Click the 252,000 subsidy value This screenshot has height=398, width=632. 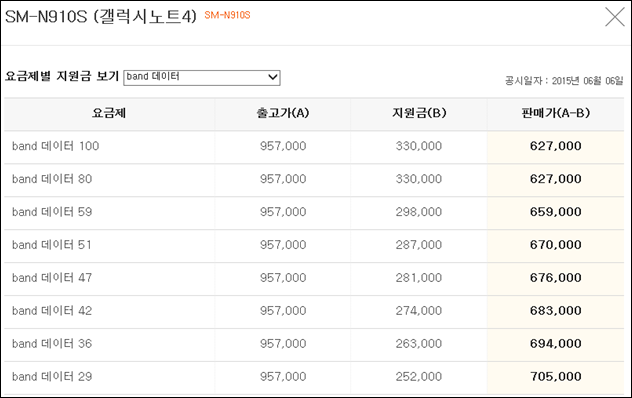point(419,377)
